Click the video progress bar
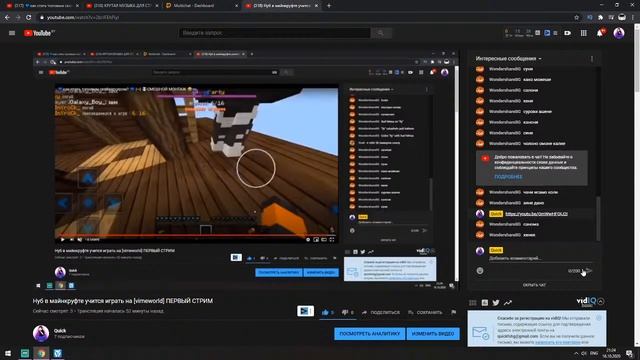 click(x=196, y=235)
